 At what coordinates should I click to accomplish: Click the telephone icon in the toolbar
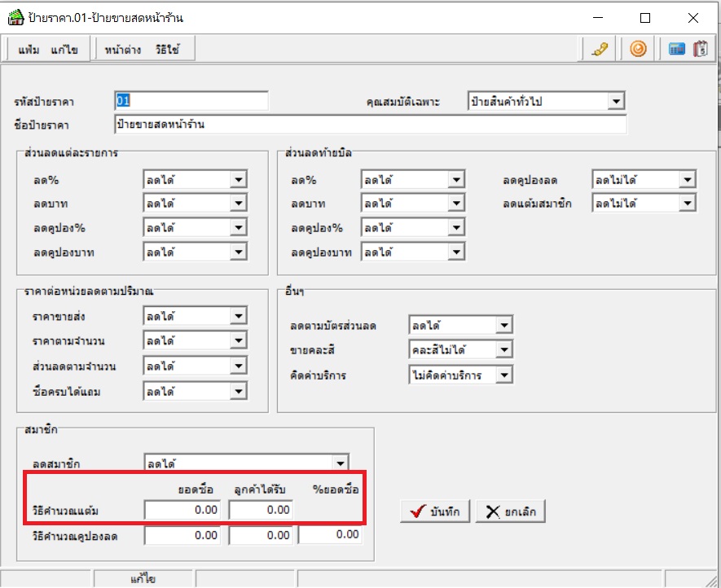[x=600, y=49]
